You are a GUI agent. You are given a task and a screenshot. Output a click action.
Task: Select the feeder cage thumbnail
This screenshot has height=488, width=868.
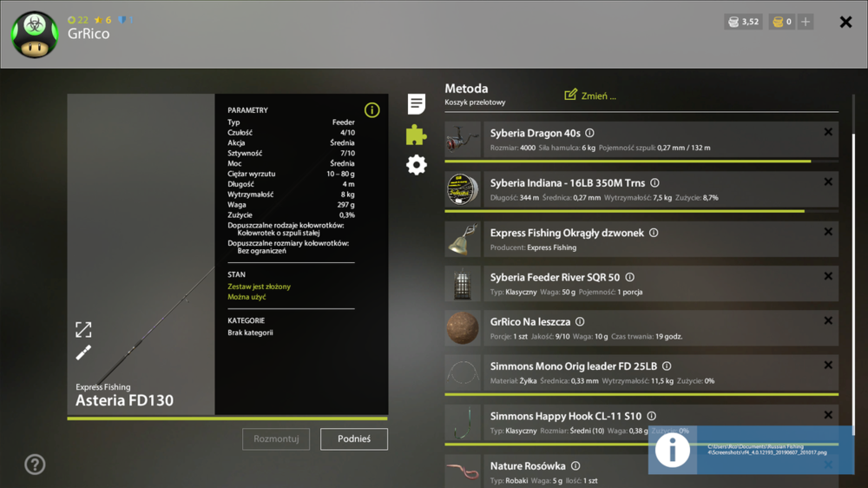click(463, 284)
